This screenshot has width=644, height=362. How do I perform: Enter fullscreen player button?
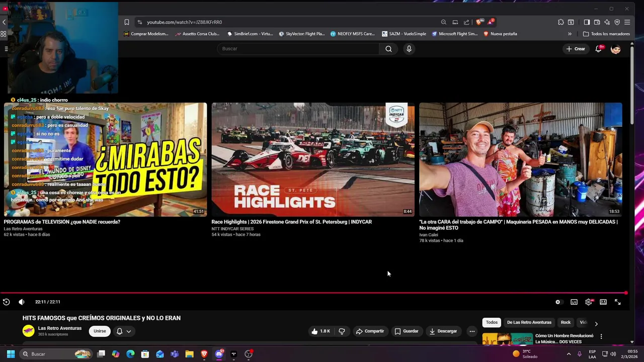point(618,302)
